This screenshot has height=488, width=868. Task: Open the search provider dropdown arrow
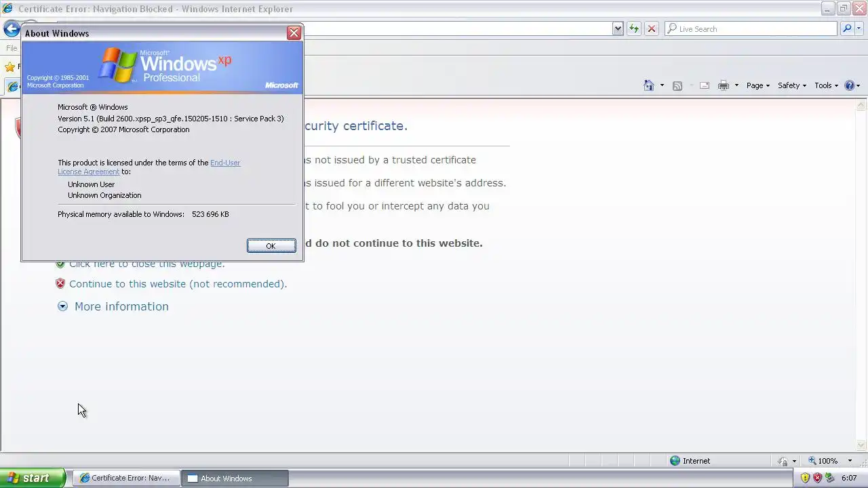click(859, 28)
